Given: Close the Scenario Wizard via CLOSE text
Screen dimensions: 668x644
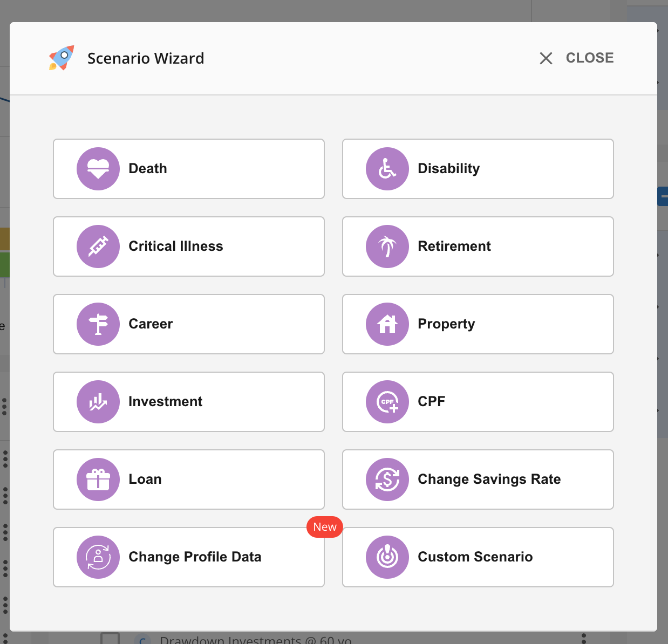Looking at the screenshot, I should (x=590, y=58).
